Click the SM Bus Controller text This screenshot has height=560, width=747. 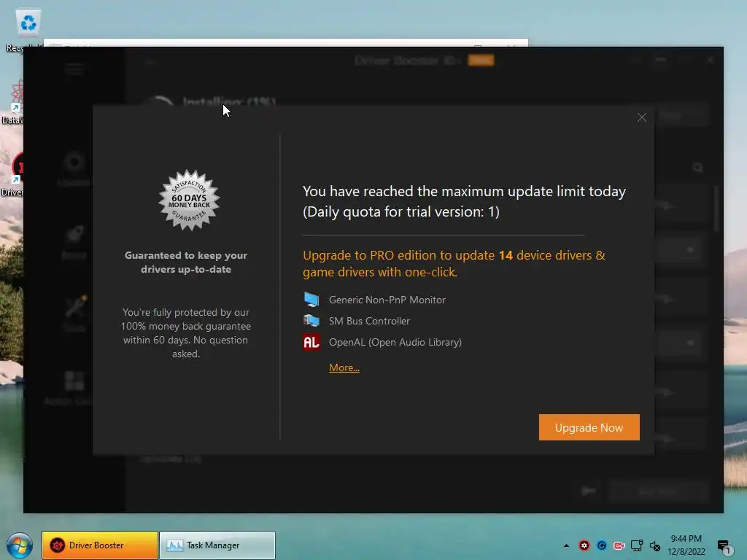coord(369,321)
